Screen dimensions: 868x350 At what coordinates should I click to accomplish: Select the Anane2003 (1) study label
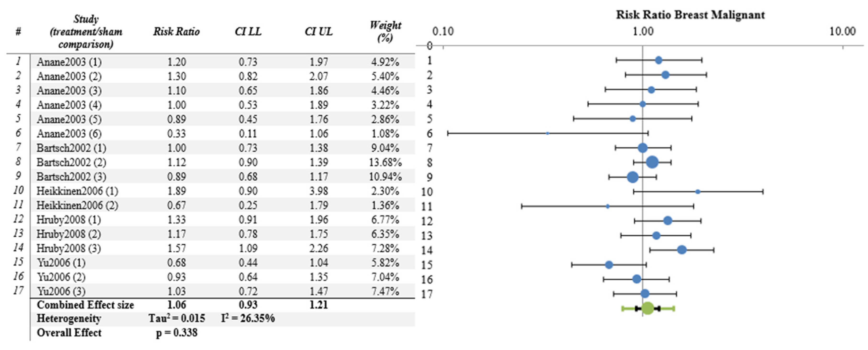69,62
